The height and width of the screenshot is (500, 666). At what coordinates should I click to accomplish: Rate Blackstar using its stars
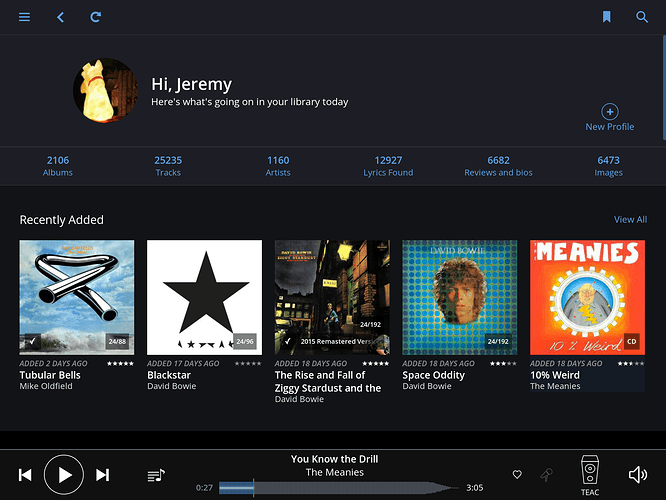click(x=248, y=364)
